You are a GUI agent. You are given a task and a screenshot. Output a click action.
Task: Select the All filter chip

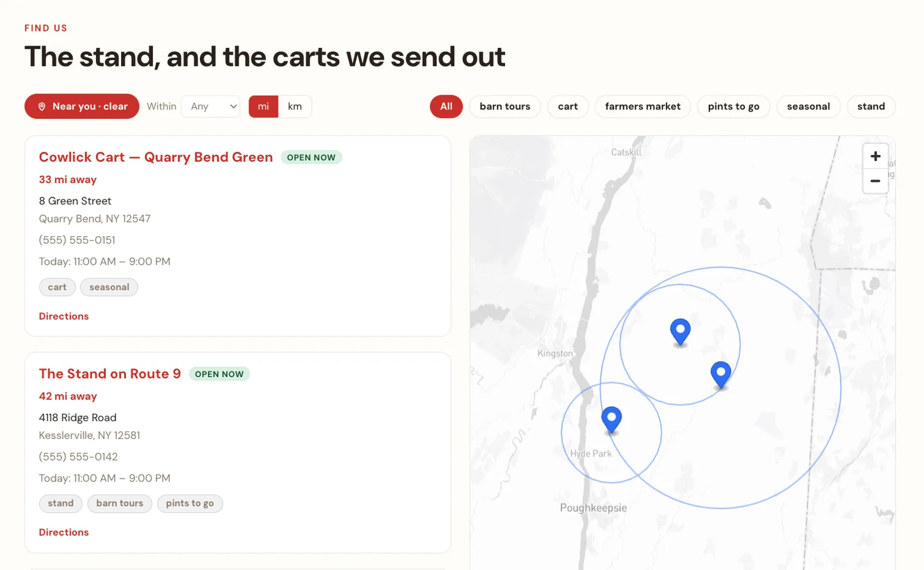(x=446, y=106)
